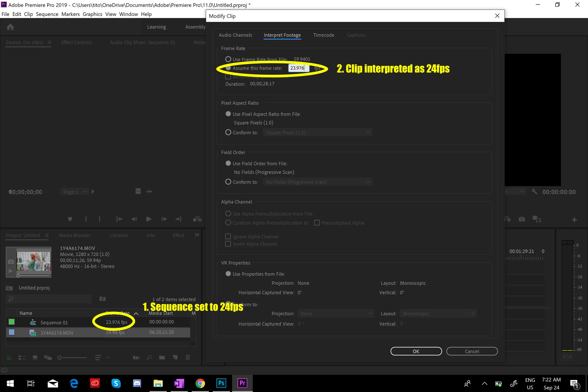The image size is (588, 392).
Task: Toggle Frame Rate column sort arrow
Action: (x=136, y=313)
